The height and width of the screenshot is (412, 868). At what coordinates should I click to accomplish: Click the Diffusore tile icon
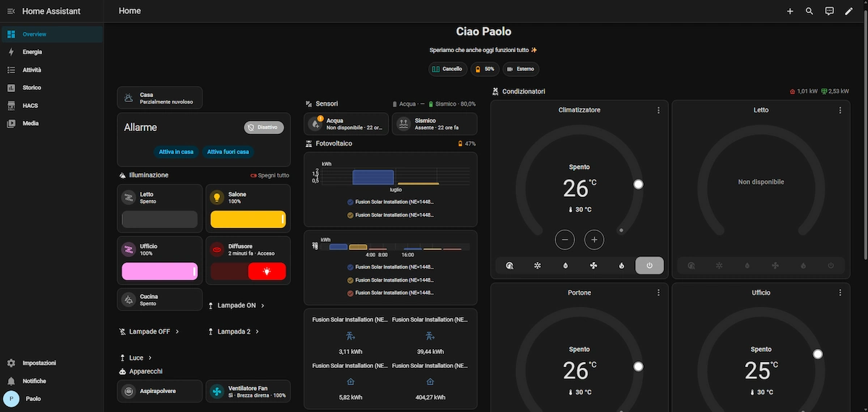click(x=217, y=249)
